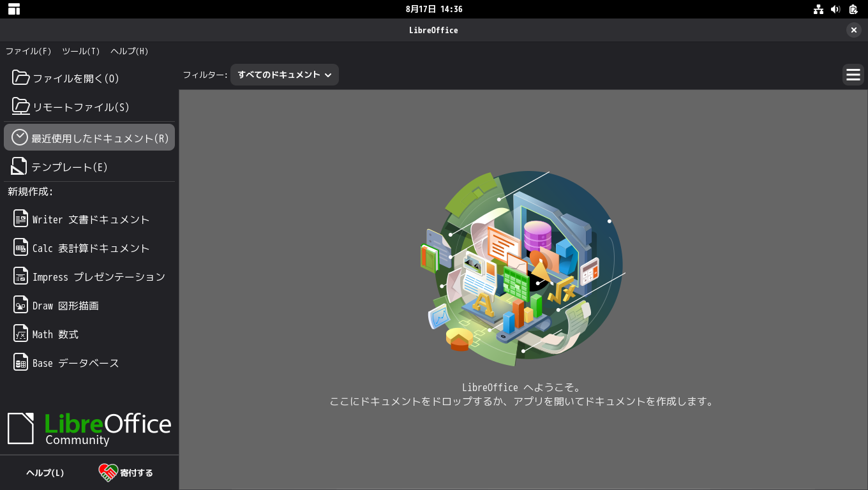This screenshot has width=868, height=490.
Task: Click the volume speaker icon in top bar
Action: click(835, 9)
